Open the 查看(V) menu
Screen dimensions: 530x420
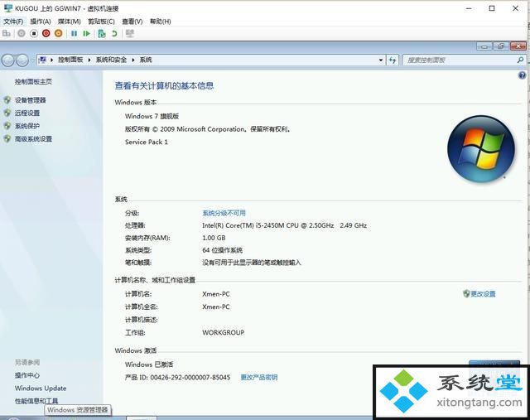[132, 22]
